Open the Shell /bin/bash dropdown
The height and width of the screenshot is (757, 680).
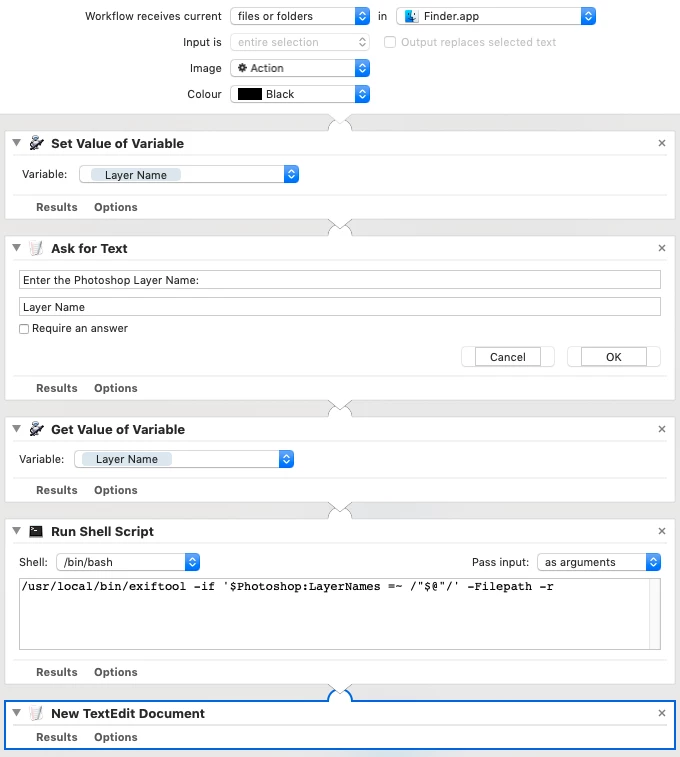128,562
